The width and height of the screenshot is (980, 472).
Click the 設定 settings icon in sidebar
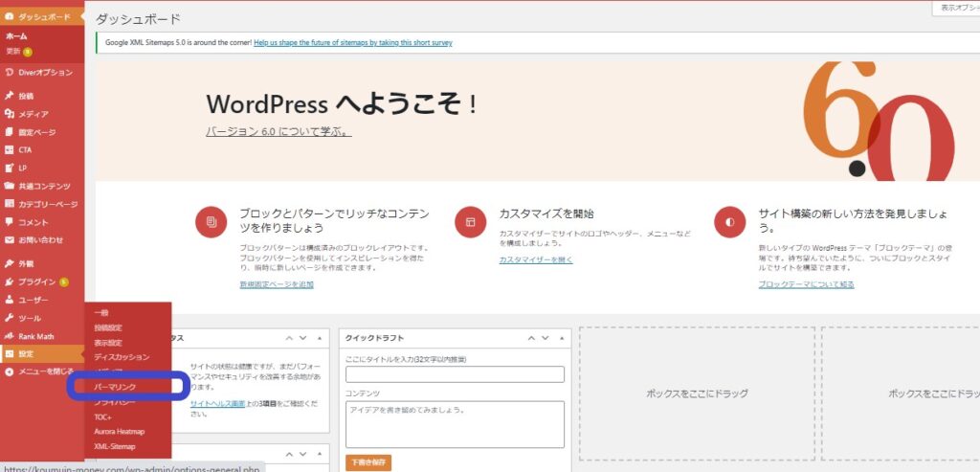point(9,354)
